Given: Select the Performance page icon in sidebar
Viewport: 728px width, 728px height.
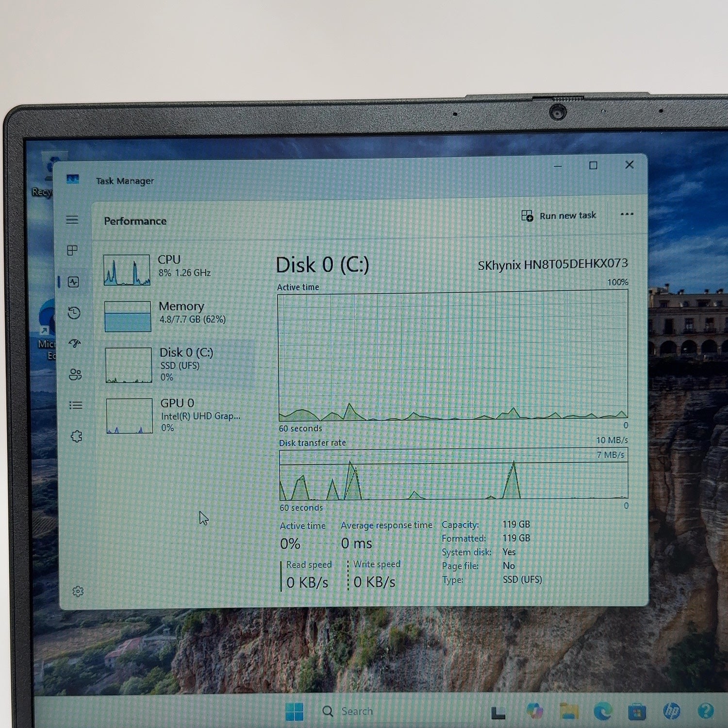Looking at the screenshot, I should 74,282.
